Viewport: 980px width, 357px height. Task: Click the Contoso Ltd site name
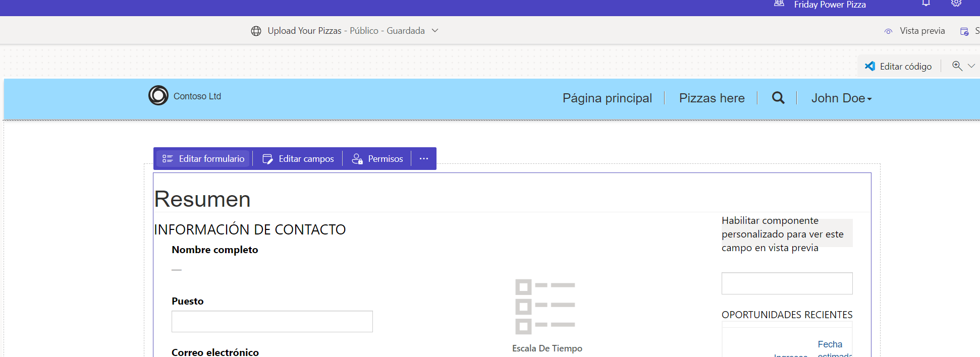pos(197,96)
